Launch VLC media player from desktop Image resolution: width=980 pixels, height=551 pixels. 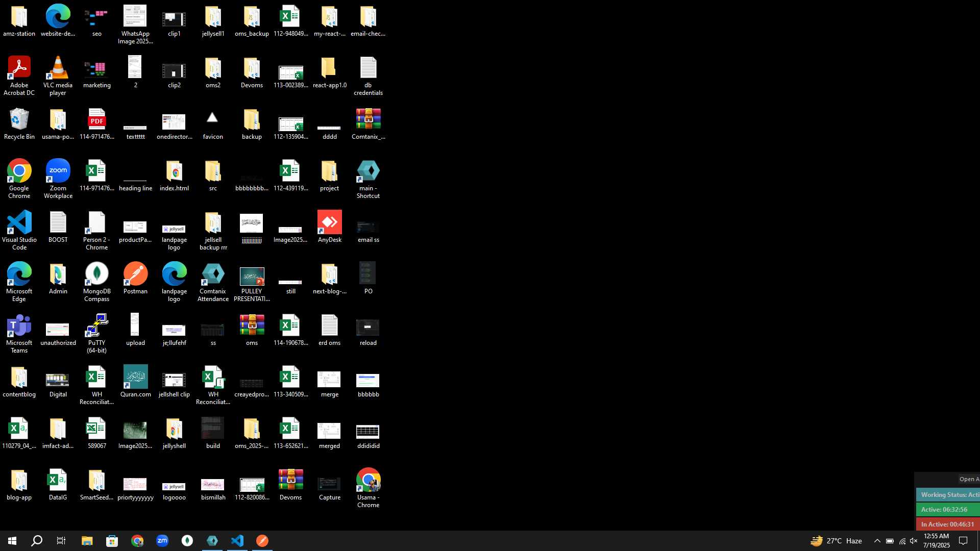point(58,76)
